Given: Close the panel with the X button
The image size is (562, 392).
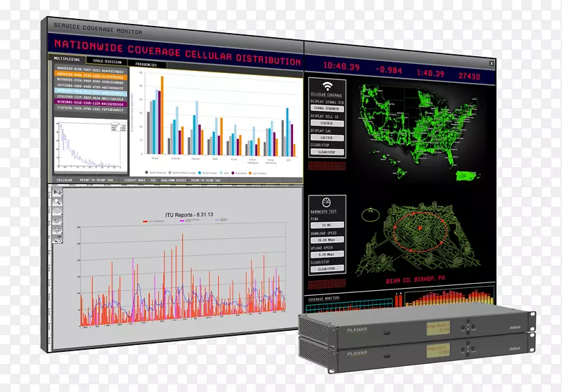Looking at the screenshot, I should [x=491, y=63].
